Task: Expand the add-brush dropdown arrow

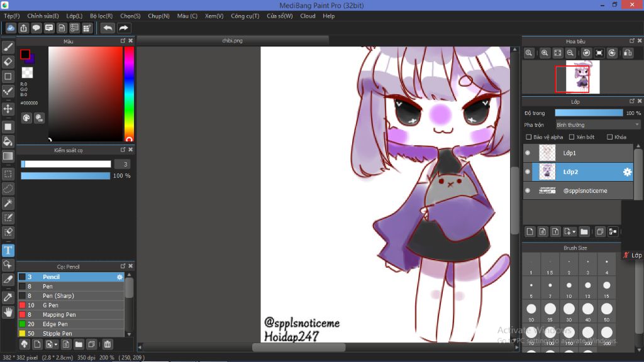Action: [56, 344]
